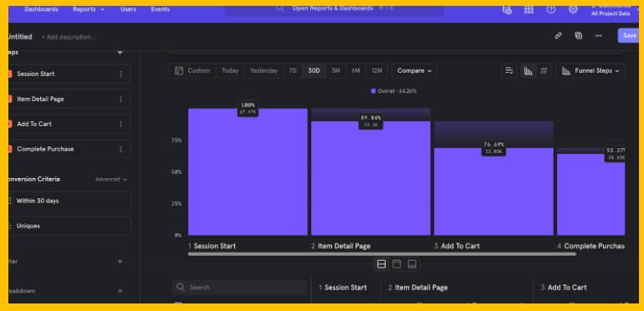This screenshot has width=644, height=311.
Task: Go to the Events page
Action: pos(161,9)
